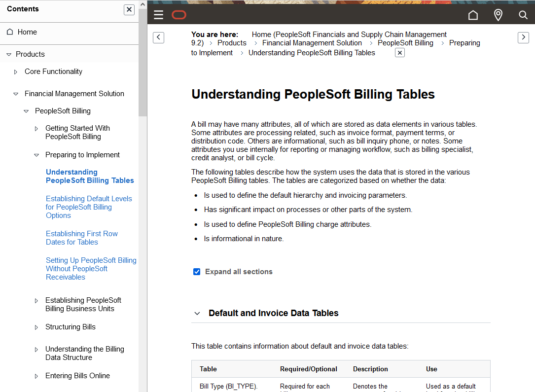Expand the Entering Bills Online node
This screenshot has height=392, width=535.
36,376
